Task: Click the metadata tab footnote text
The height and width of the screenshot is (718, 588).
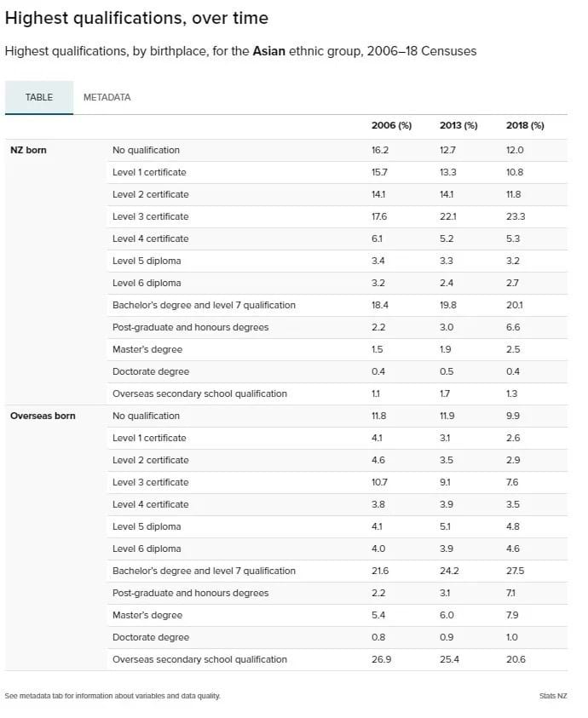Action: click(x=112, y=696)
